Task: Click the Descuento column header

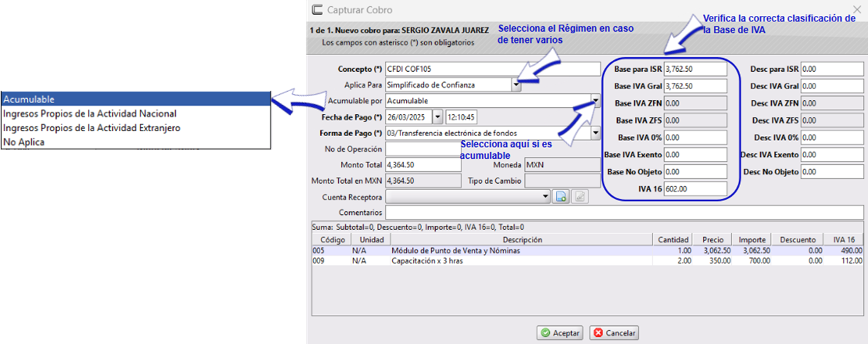Action: tap(798, 240)
